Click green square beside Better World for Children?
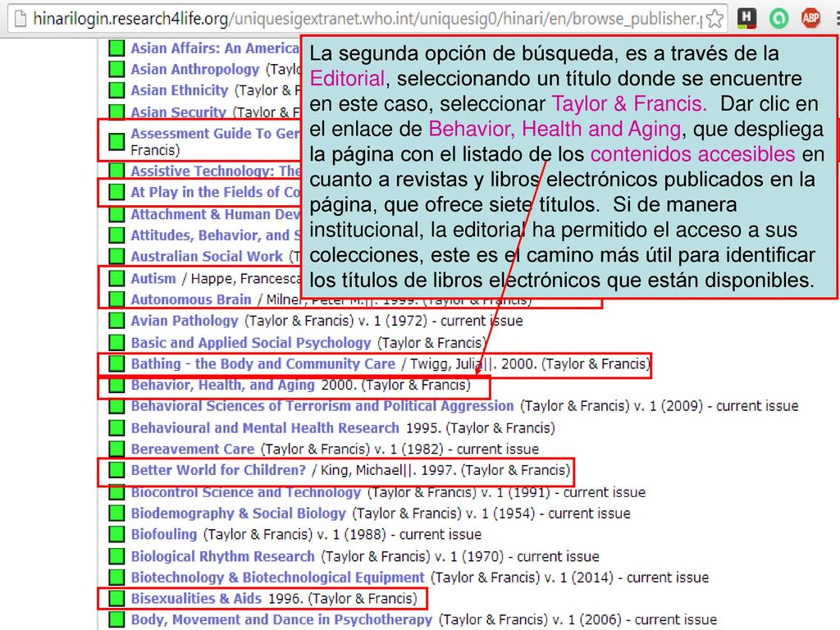 click(116, 470)
